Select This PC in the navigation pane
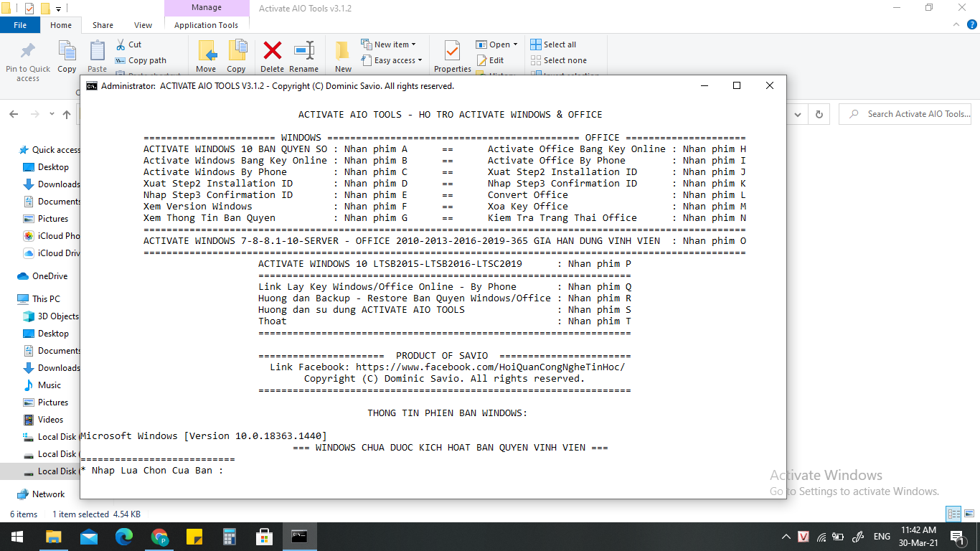Screen dimensions: 980x551 39,299
